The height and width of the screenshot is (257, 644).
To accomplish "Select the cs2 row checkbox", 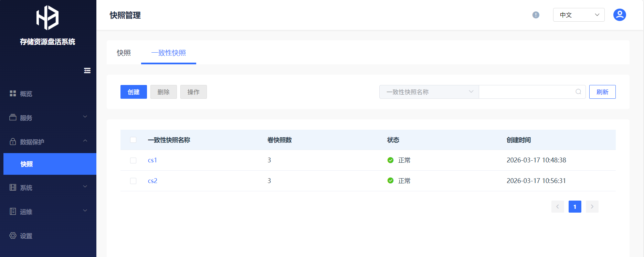I will (x=133, y=181).
